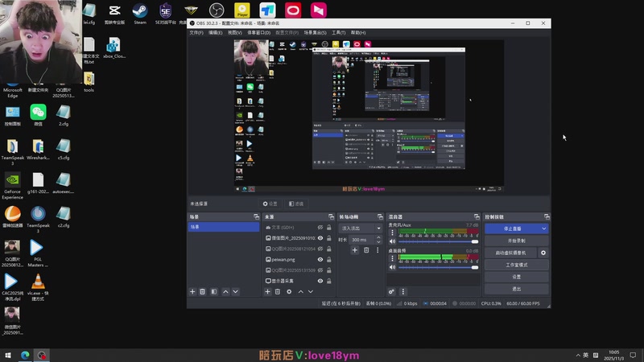Open TeamSpeak 3 shortcut beside Wireshark icon
The height and width of the screenshot is (362, 644).
[x=12, y=152]
